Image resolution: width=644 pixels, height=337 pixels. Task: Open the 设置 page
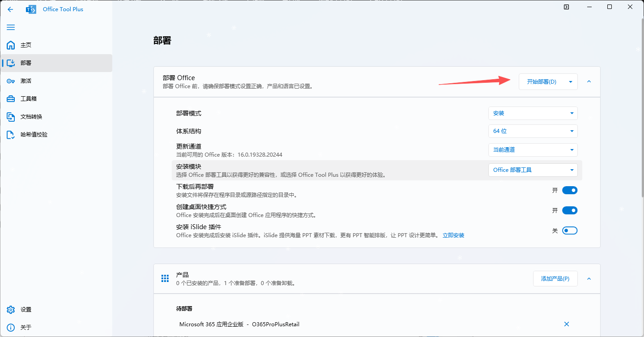[x=25, y=309]
